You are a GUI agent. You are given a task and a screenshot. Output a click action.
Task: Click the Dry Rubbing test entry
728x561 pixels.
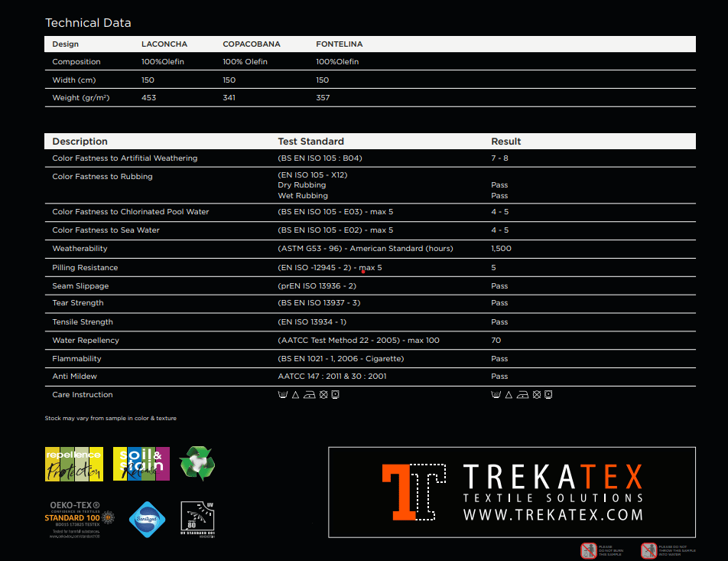302,185
